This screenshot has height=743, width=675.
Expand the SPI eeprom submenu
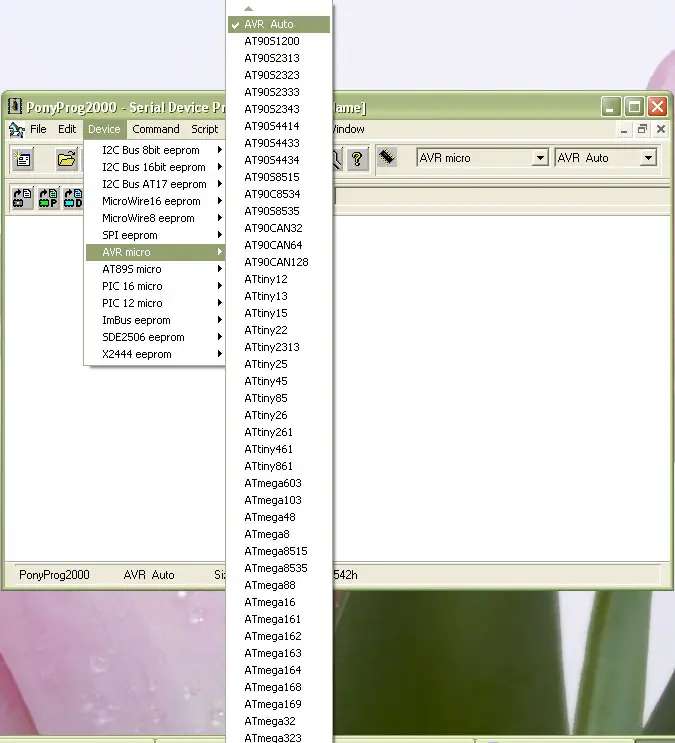[x=155, y=236]
